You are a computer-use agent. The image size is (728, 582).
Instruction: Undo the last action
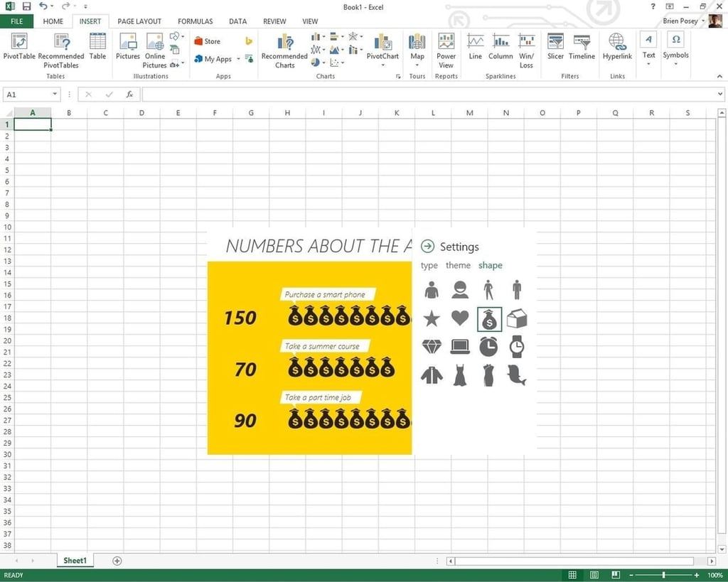(43, 6)
